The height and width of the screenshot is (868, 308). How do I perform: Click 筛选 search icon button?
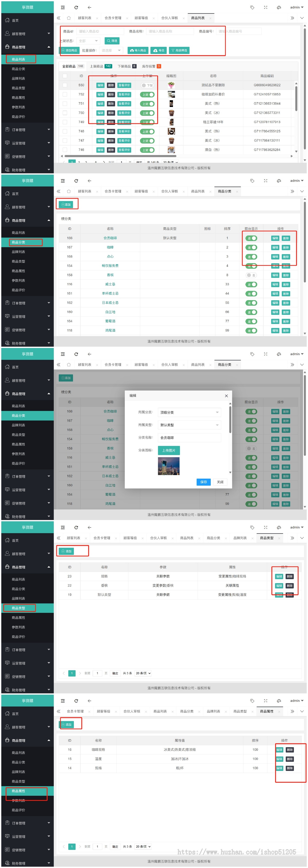click(x=112, y=41)
